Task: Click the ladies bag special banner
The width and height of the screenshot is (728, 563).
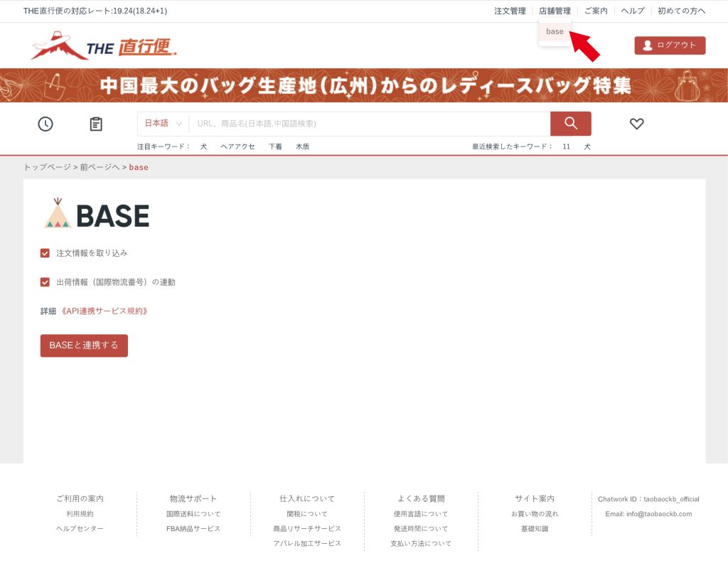Action: tap(364, 85)
